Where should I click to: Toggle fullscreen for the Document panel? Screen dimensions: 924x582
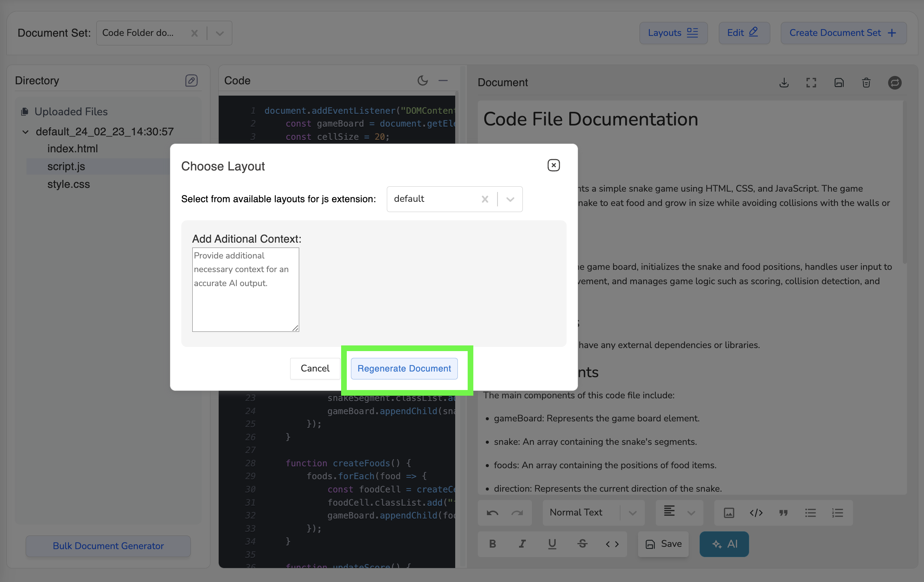click(x=811, y=82)
